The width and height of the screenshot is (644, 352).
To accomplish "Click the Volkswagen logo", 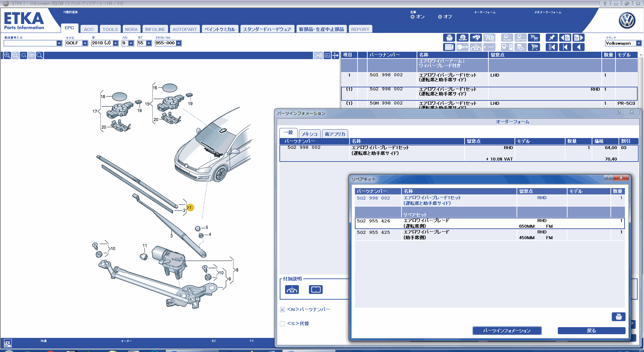I will (x=627, y=20).
